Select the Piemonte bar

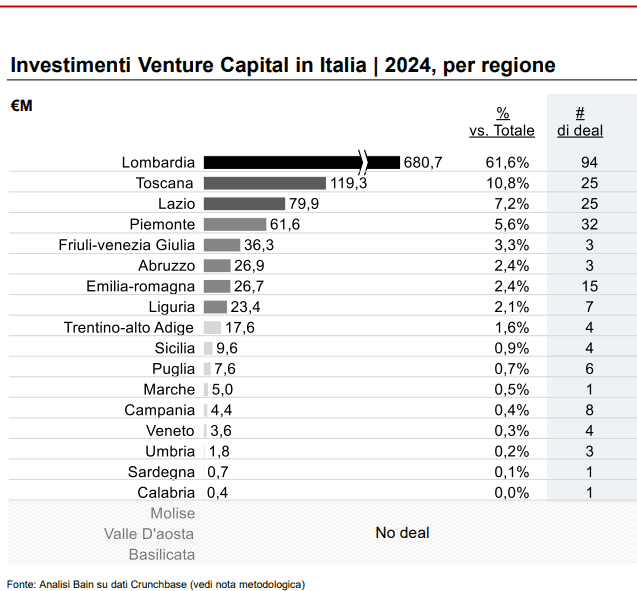[235, 224]
